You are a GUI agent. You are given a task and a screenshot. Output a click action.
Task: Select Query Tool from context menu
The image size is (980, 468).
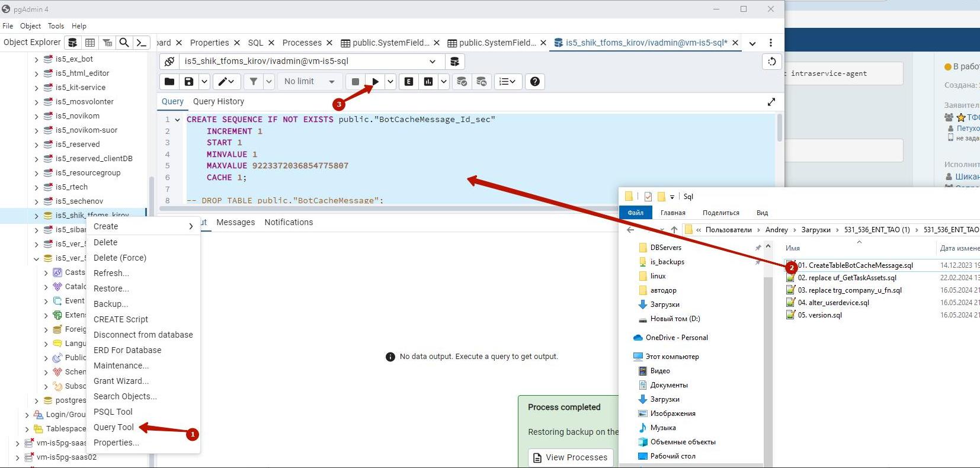point(114,427)
